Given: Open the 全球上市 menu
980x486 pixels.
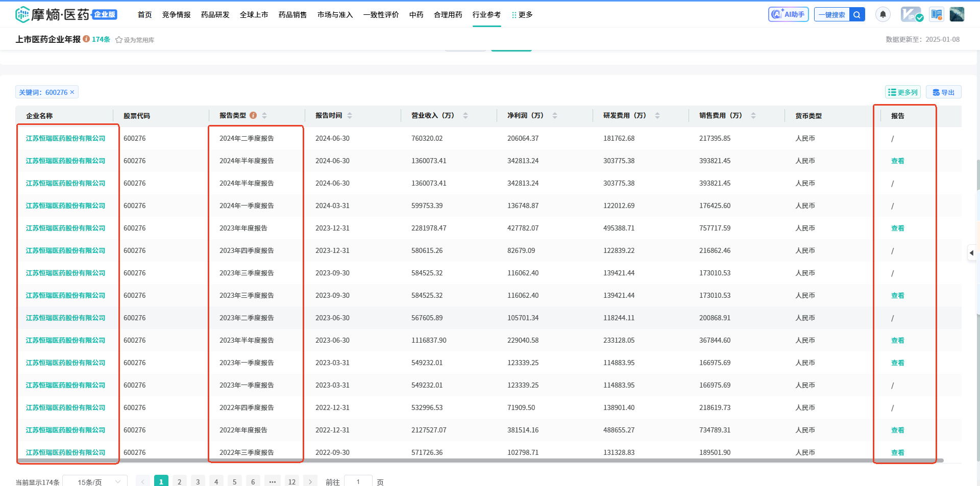Looking at the screenshot, I should [x=254, y=15].
